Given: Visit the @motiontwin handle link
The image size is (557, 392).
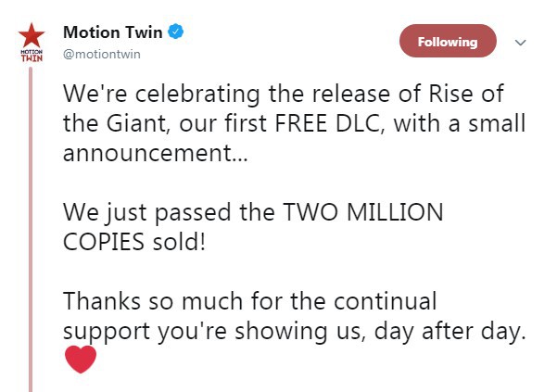Looking at the screenshot, I should [100, 54].
